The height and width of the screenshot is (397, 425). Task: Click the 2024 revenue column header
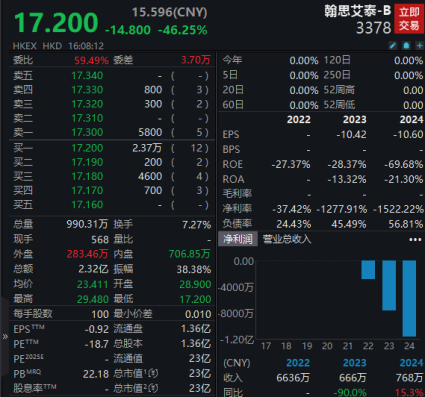[411, 363]
